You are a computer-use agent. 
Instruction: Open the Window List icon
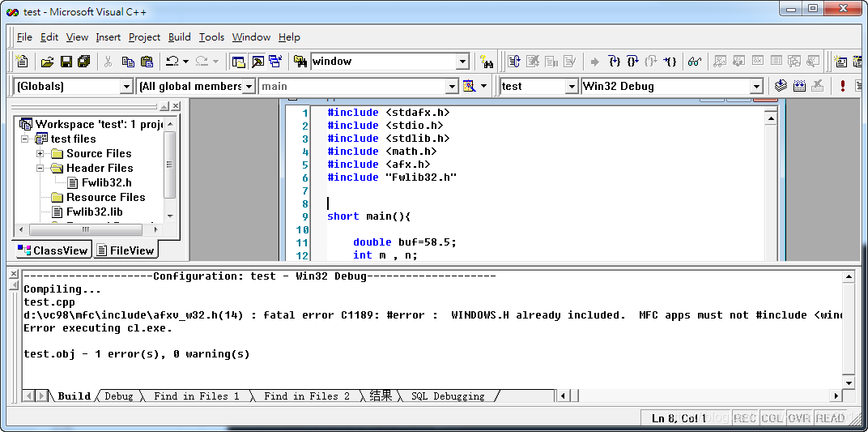tap(275, 62)
